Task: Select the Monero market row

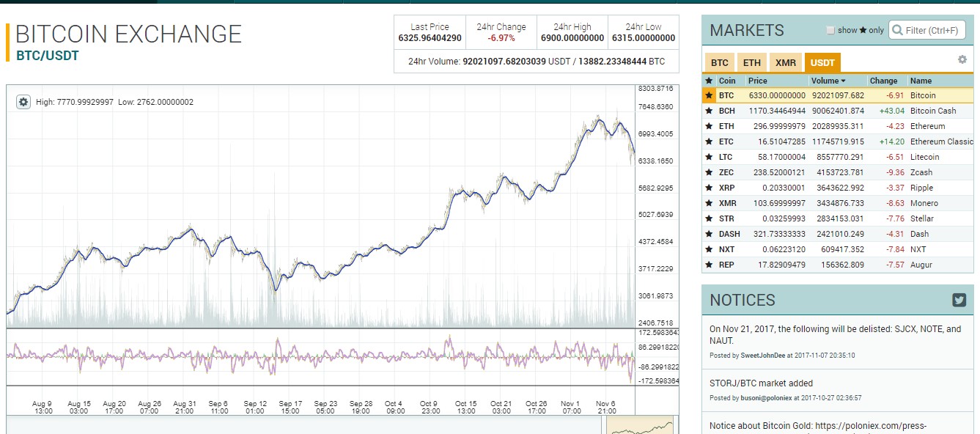Action: (x=838, y=203)
